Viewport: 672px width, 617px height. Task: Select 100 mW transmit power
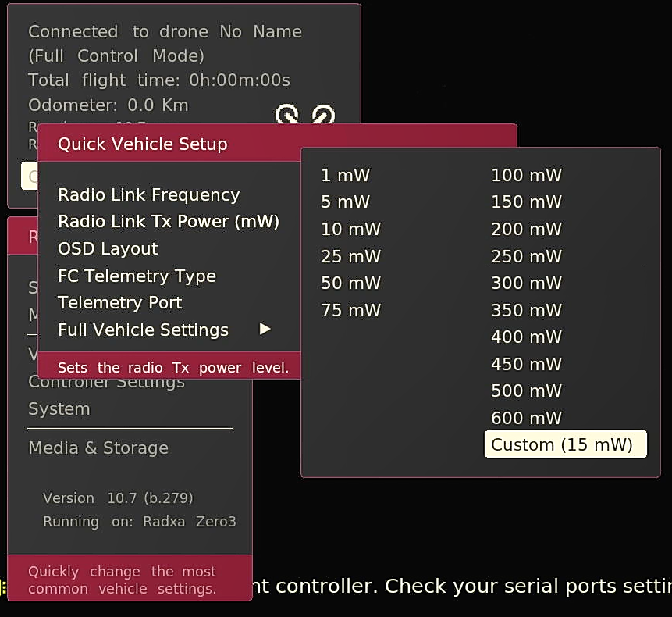coord(525,175)
